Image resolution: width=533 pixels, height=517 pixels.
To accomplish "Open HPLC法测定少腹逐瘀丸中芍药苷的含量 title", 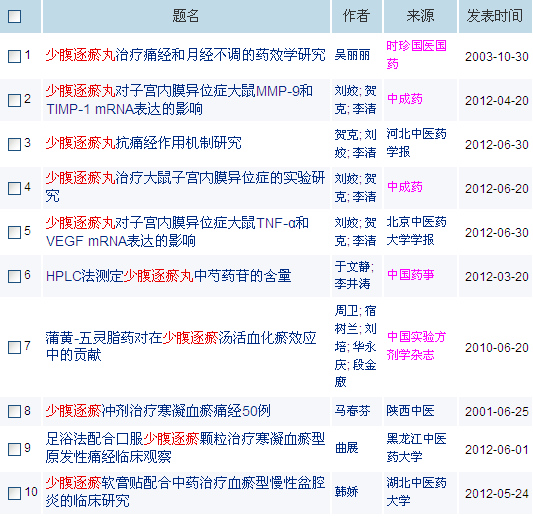I will click(169, 276).
